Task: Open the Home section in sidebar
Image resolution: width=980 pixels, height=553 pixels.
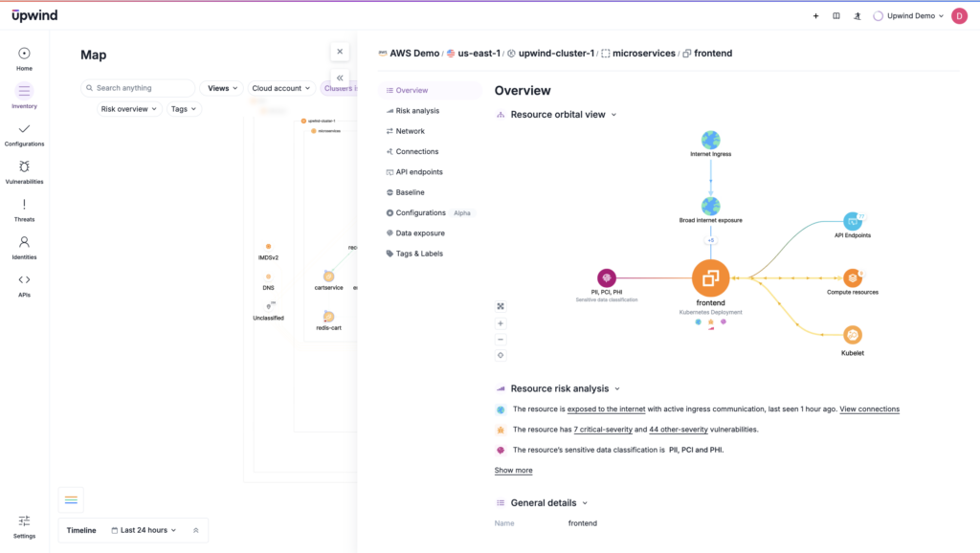Action: [24, 59]
